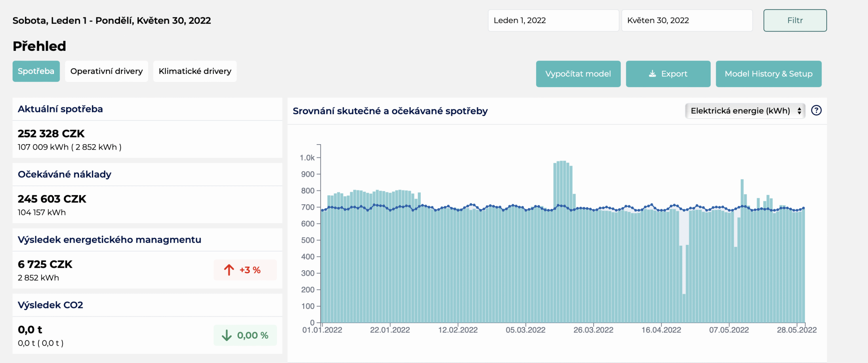Edit the Leden 1, 2022 start date field

(x=553, y=20)
